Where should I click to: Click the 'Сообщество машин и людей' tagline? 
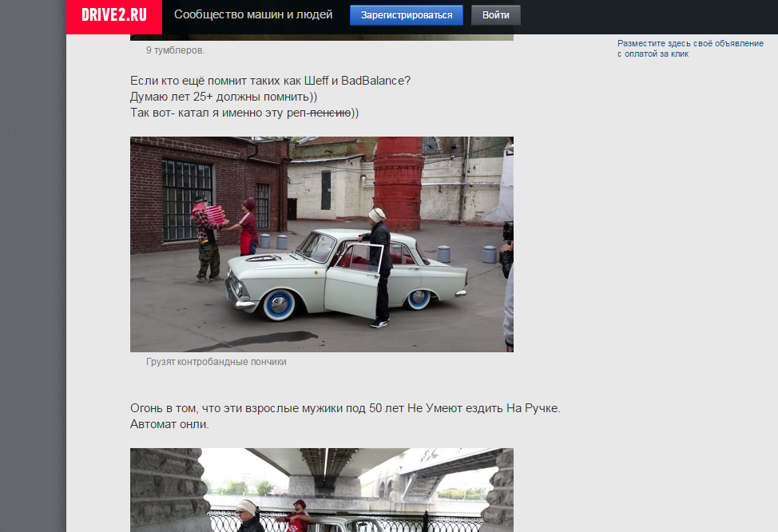point(253,14)
